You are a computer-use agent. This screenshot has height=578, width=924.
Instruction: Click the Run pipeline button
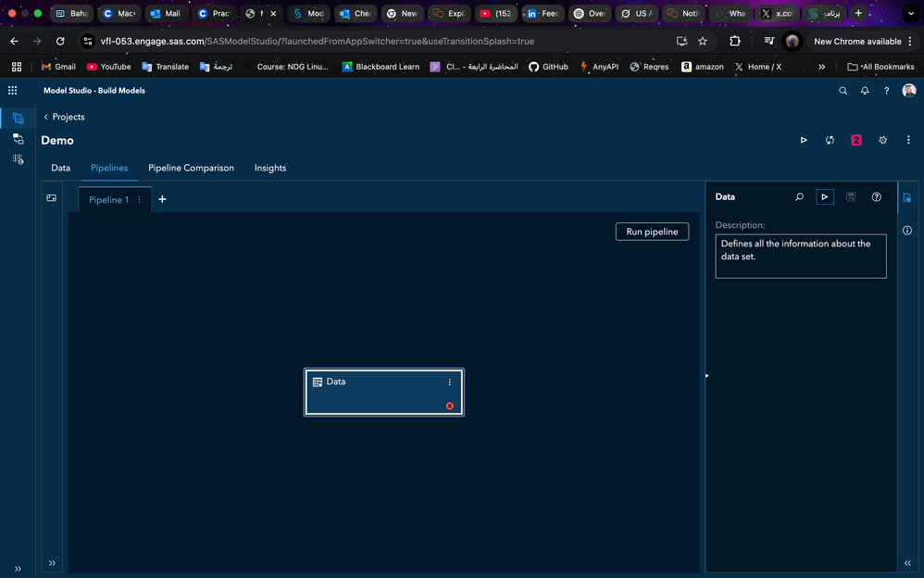652,232
